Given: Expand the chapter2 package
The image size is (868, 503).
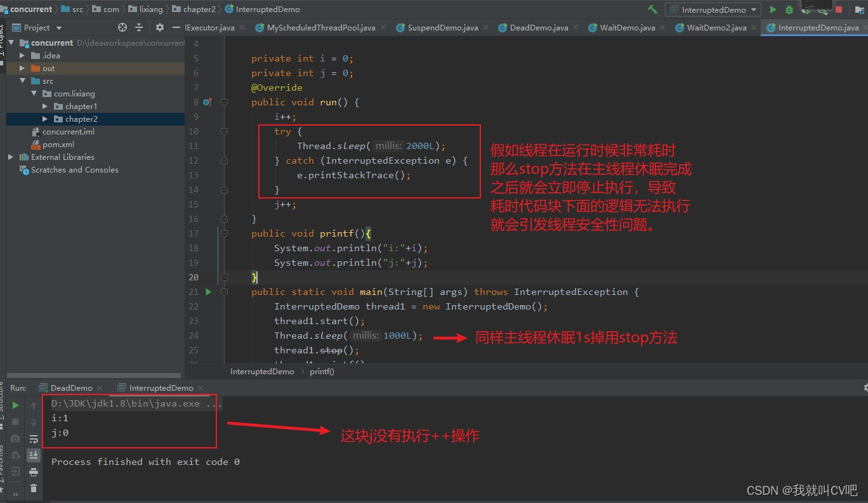Looking at the screenshot, I should point(45,119).
